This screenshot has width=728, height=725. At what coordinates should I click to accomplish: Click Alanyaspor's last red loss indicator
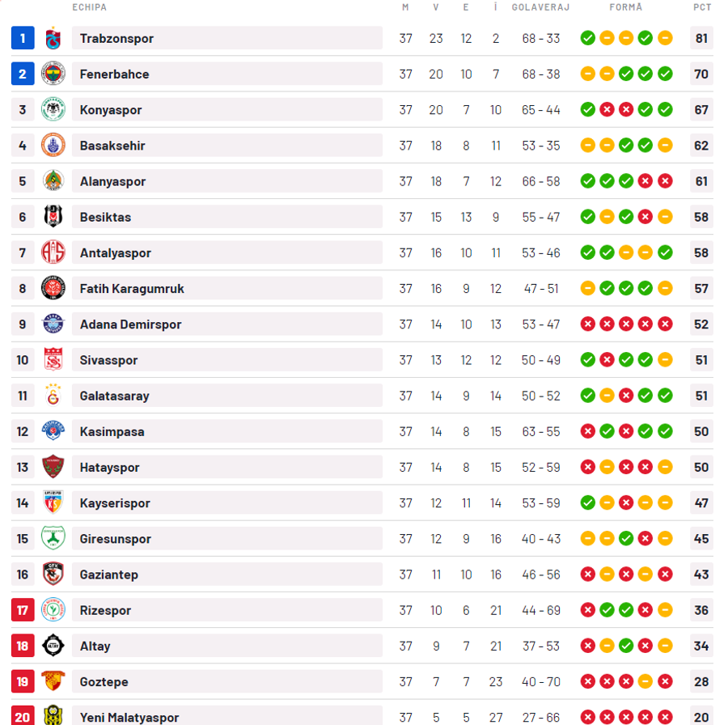(x=665, y=181)
